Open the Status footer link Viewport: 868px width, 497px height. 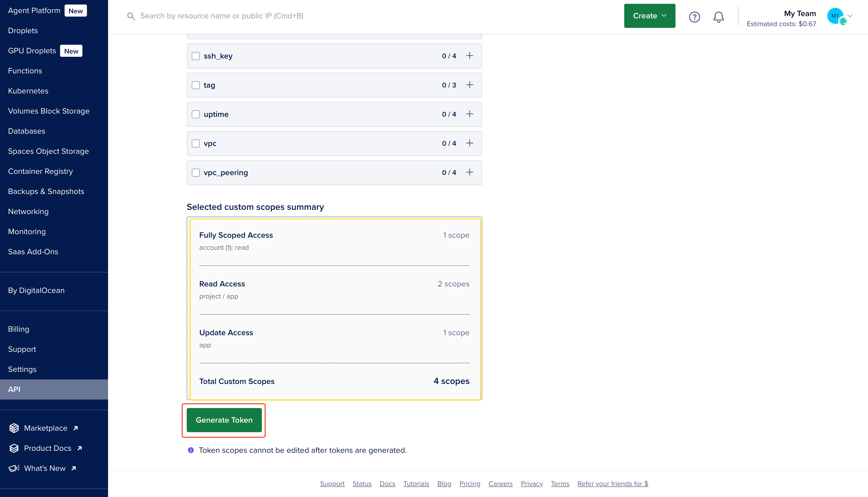click(x=362, y=484)
